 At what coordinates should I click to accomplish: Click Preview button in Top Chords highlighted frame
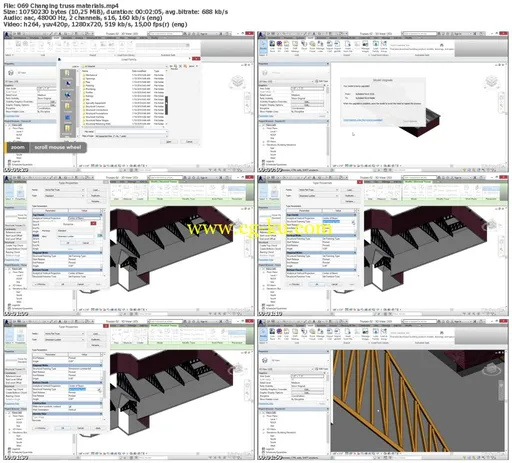click(294, 284)
